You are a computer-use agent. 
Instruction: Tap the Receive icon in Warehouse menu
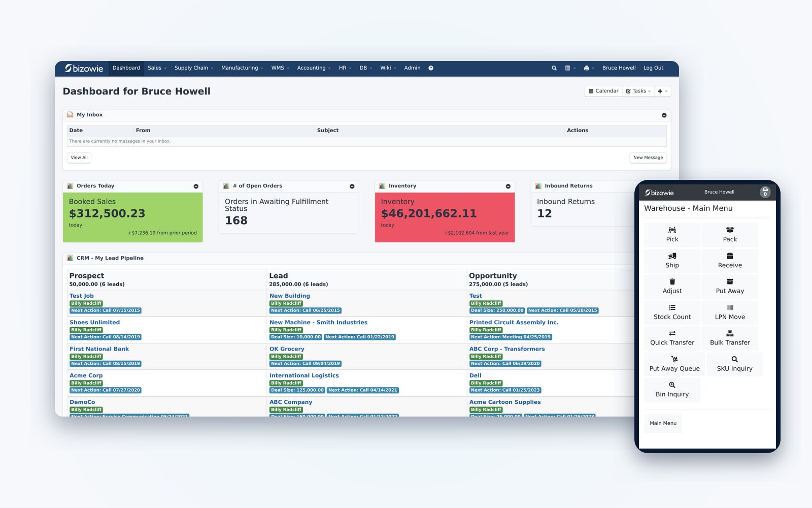click(x=730, y=256)
